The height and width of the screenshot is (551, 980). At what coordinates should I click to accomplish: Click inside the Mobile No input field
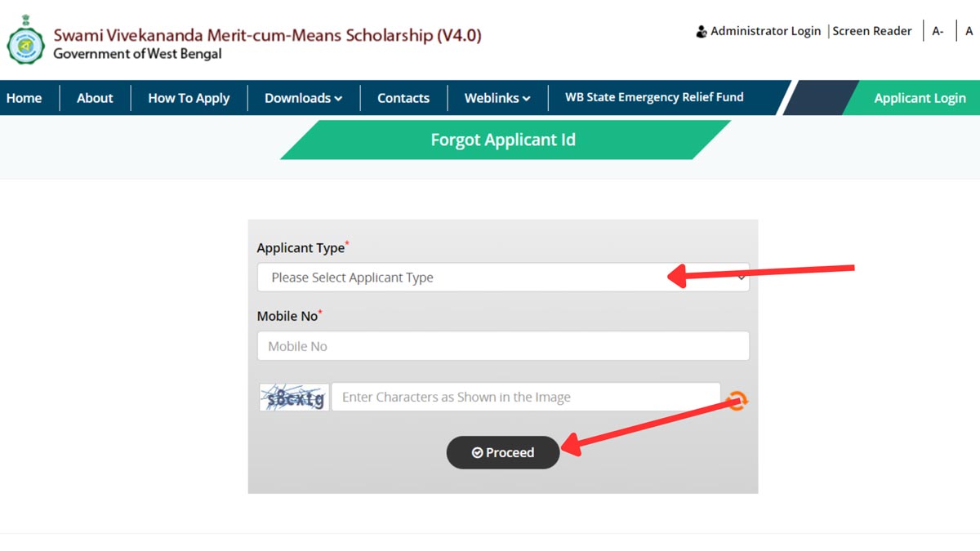502,345
